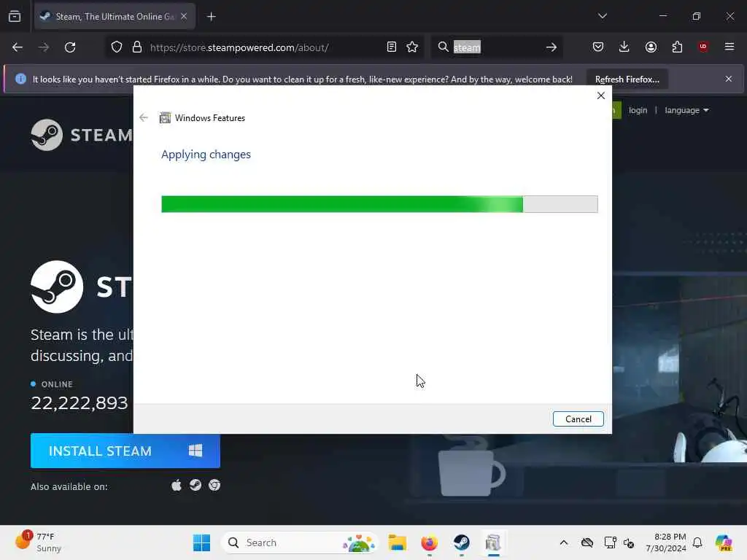Viewport: 747px width, 560px height.
Task: Click the Steam logo in page header
Action: click(82, 135)
